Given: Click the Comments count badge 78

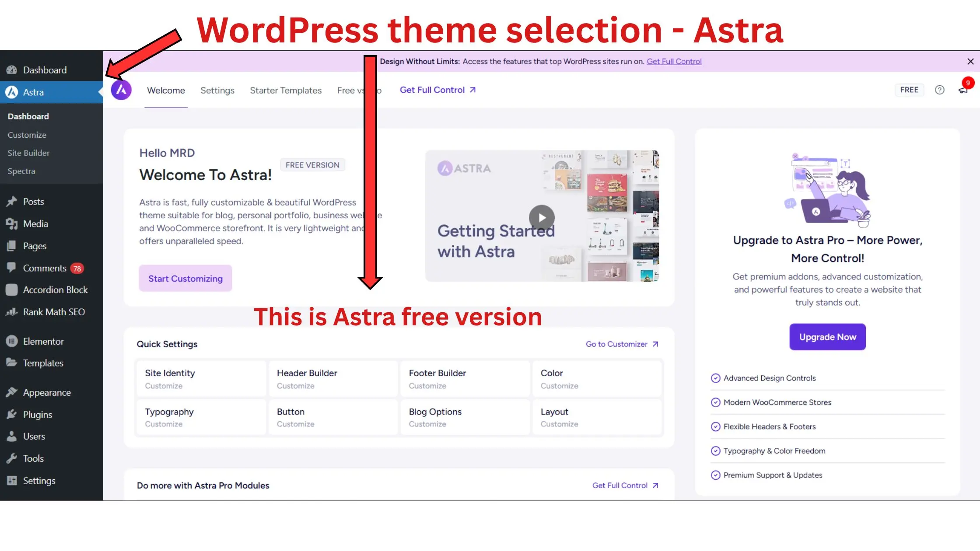Looking at the screenshot, I should [77, 269].
